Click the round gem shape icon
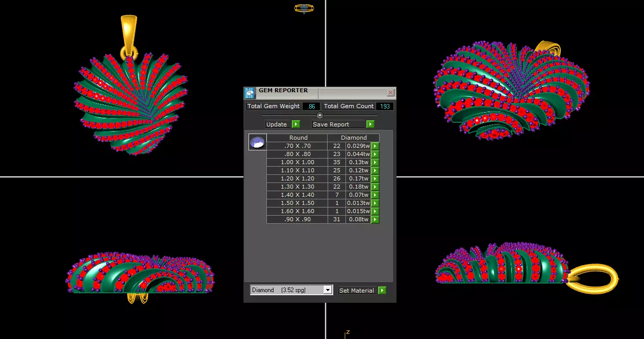644x339 pixels. coord(258,142)
